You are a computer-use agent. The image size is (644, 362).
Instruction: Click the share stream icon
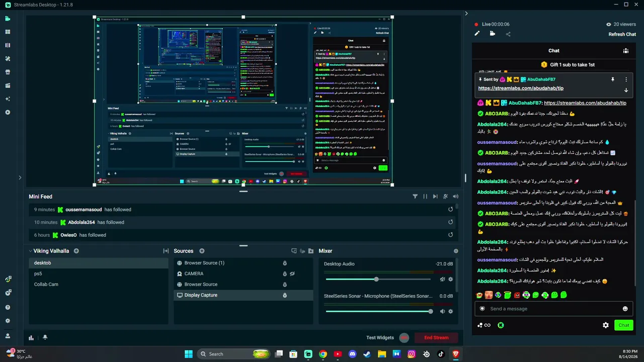pyautogui.click(x=508, y=34)
